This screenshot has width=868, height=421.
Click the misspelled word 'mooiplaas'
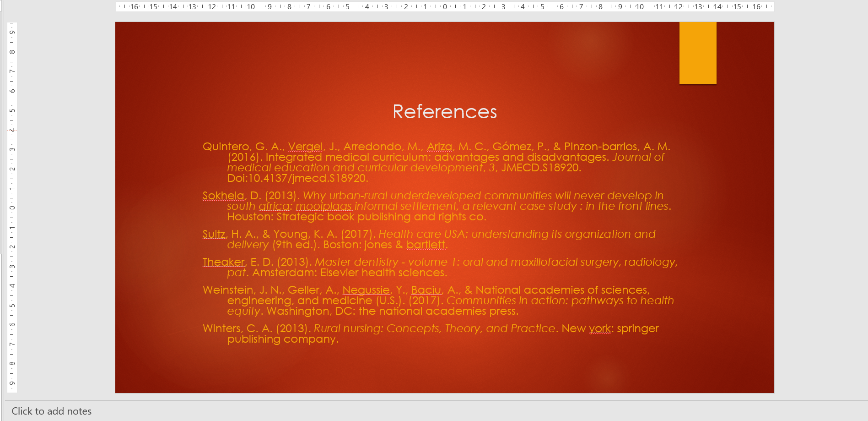point(323,206)
